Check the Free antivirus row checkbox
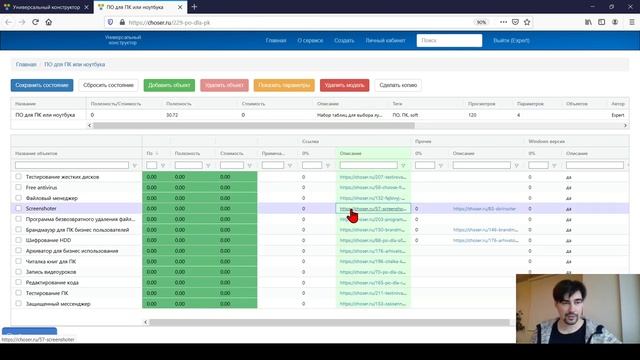 pyautogui.click(x=18, y=187)
